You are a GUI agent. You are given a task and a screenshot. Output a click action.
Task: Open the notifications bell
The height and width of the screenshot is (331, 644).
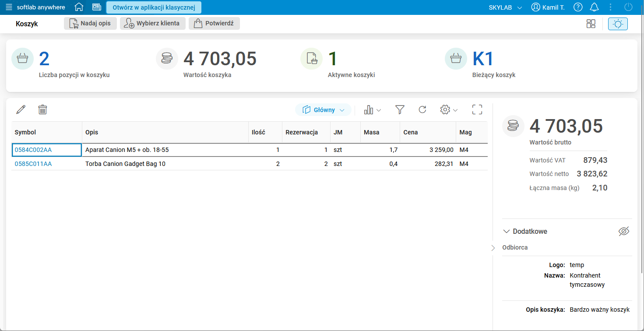pyautogui.click(x=594, y=7)
